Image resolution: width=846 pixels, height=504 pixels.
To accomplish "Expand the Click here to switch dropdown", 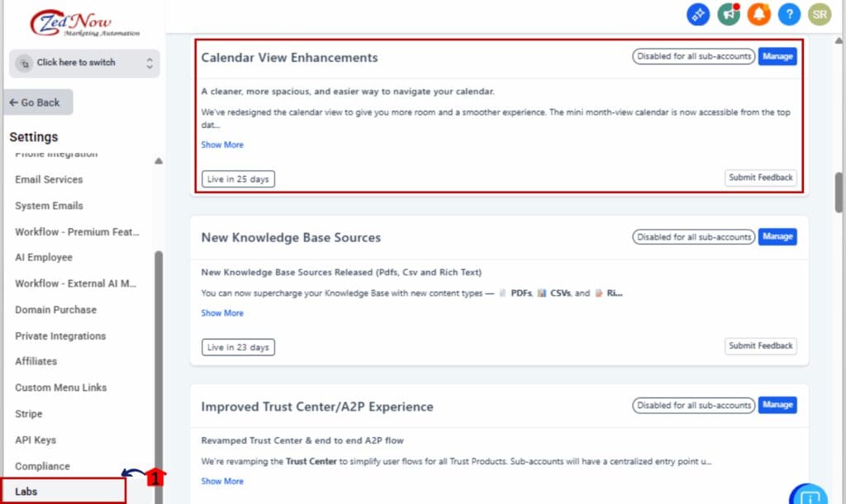I will click(x=83, y=62).
